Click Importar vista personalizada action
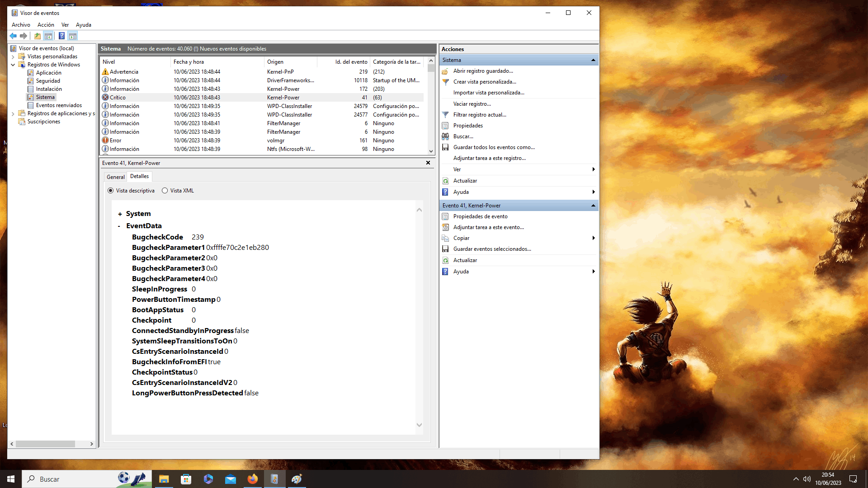 489,93
